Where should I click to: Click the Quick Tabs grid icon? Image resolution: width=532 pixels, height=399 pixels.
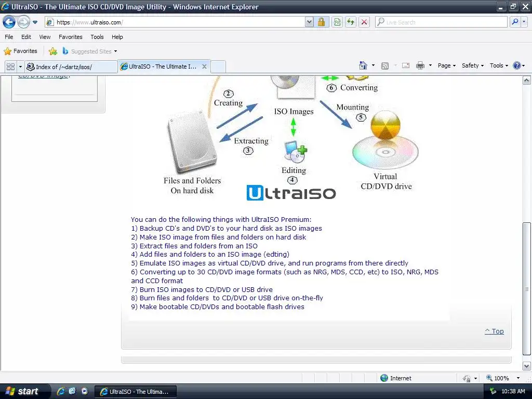click(10, 66)
